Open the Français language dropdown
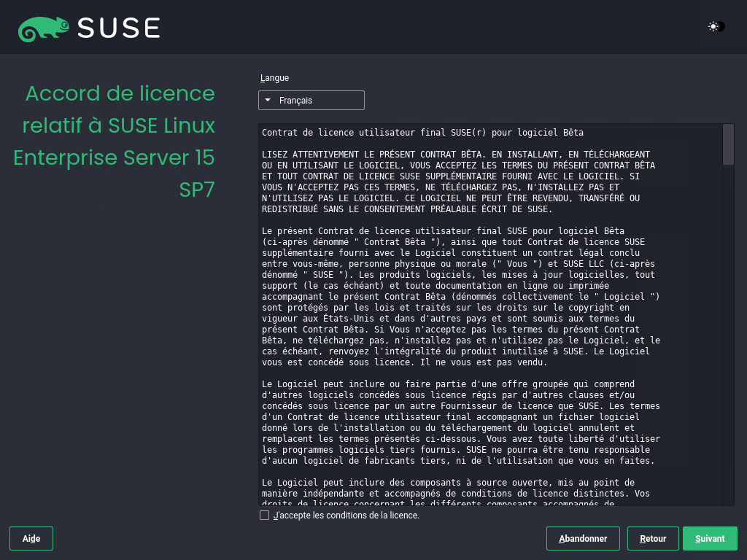The image size is (747, 560). pyautogui.click(x=311, y=101)
